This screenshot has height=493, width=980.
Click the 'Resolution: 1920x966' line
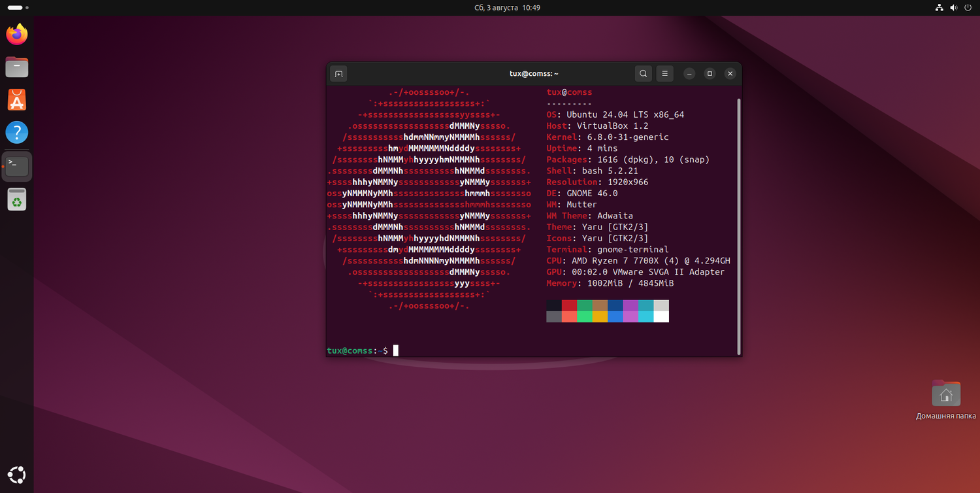(598, 182)
